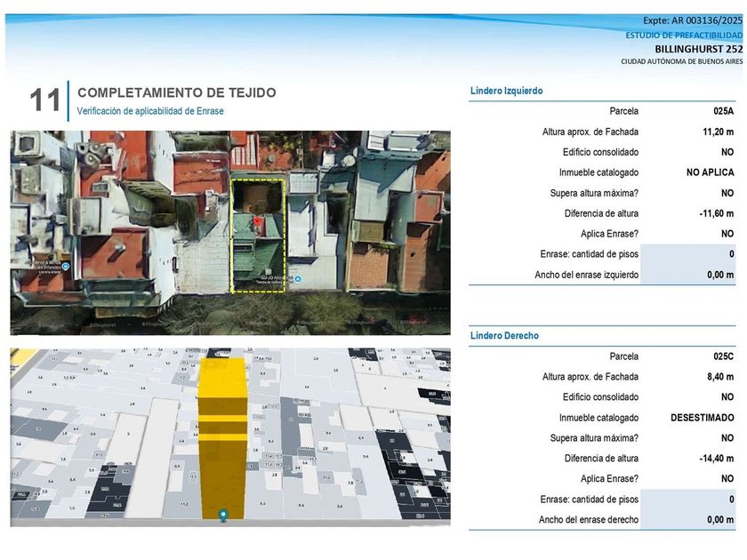Select the facade height value '8,40 m'
Image resolution: width=747 pixels, height=560 pixels.
tap(720, 377)
